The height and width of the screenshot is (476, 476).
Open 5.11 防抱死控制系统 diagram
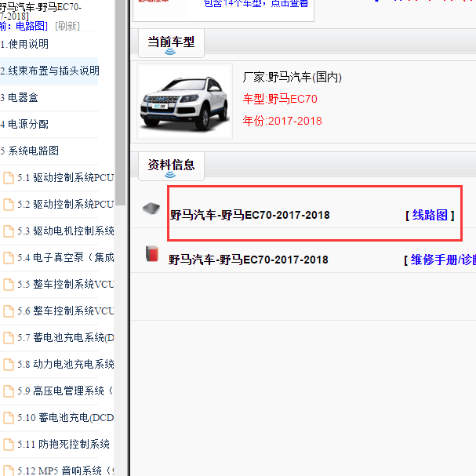64,445
